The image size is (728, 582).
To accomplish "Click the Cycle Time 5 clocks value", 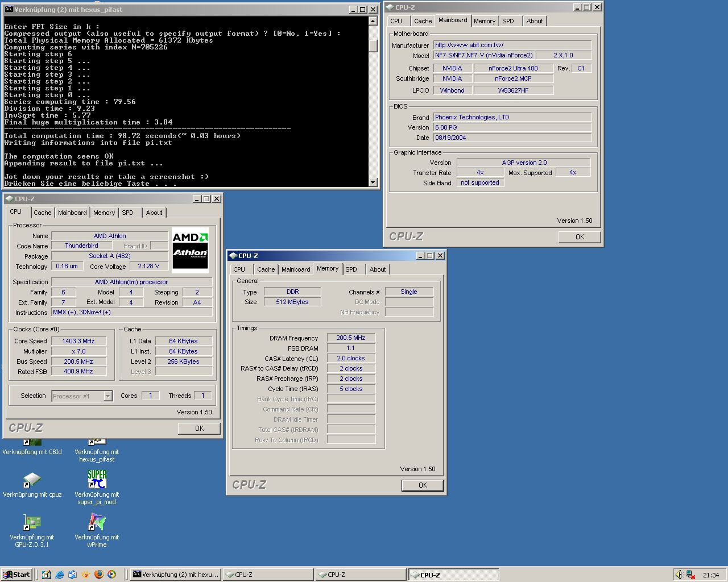I will click(x=351, y=389).
